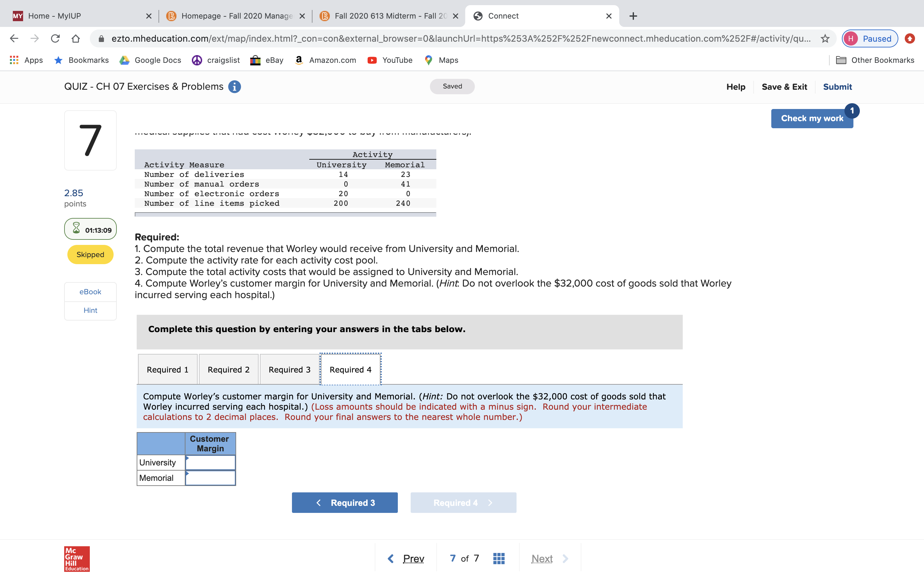Open new browser tab with plus icon
The width and height of the screenshot is (924, 577).
click(x=633, y=16)
